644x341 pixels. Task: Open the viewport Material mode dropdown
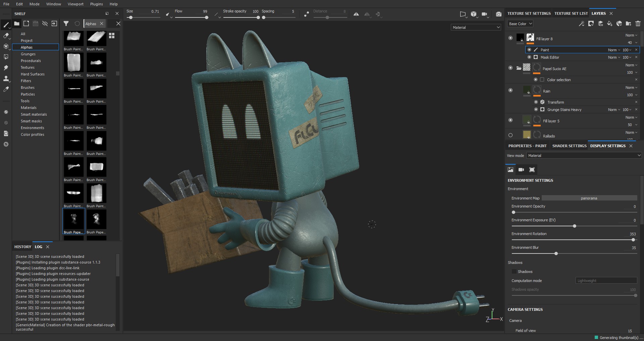tap(476, 27)
